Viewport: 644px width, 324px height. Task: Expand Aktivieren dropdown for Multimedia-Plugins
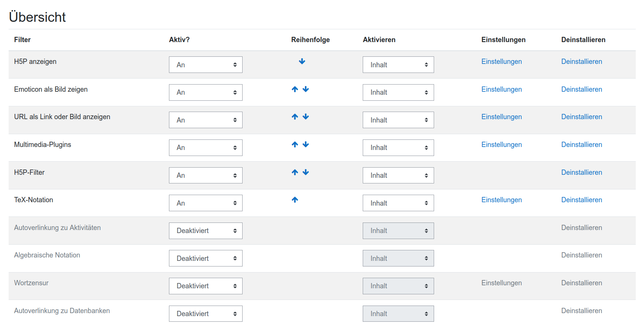(398, 148)
